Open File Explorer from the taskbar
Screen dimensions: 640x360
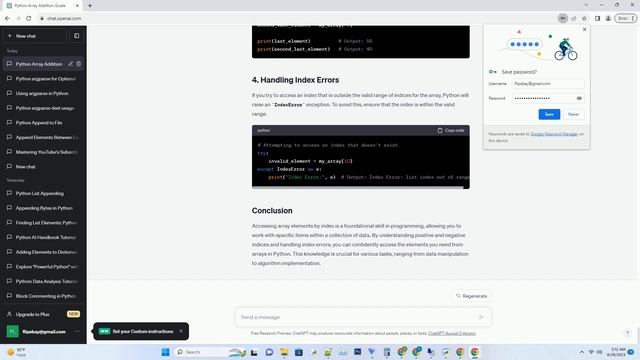(284, 352)
